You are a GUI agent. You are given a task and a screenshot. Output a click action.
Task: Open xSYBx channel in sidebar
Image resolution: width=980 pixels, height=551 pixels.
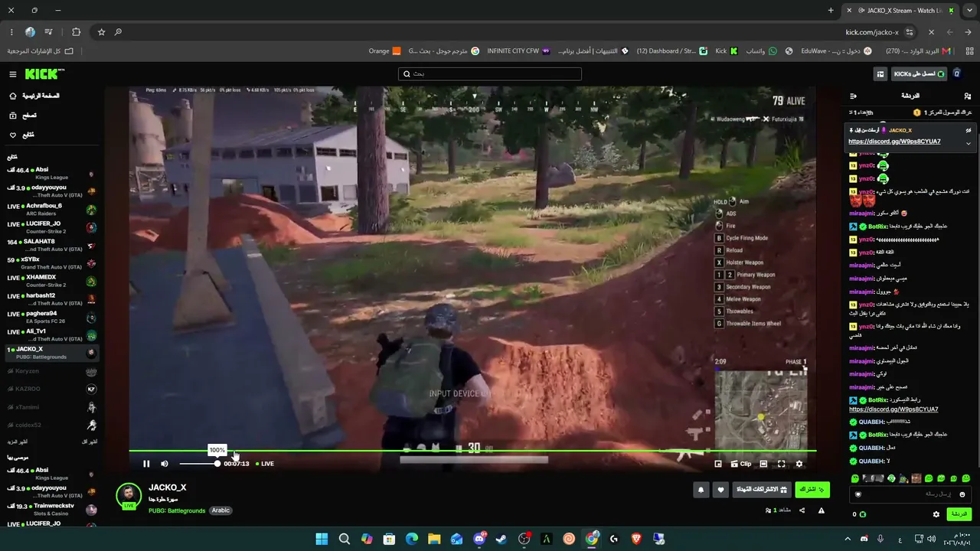point(51,263)
